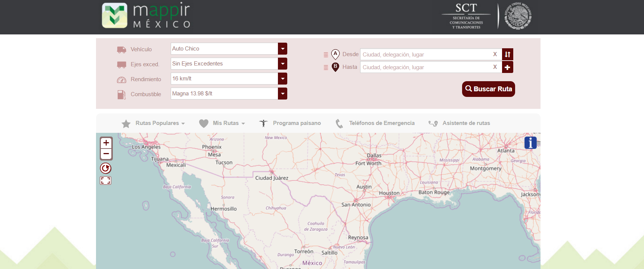Screen dimensions: 644x269
Task: Expand the Sin Ejes Excedentes dropdown
Action: (x=229, y=64)
